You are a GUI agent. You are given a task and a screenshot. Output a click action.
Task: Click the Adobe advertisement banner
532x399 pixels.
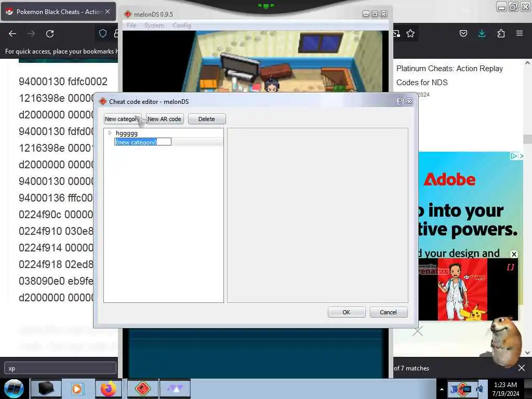coord(471,205)
